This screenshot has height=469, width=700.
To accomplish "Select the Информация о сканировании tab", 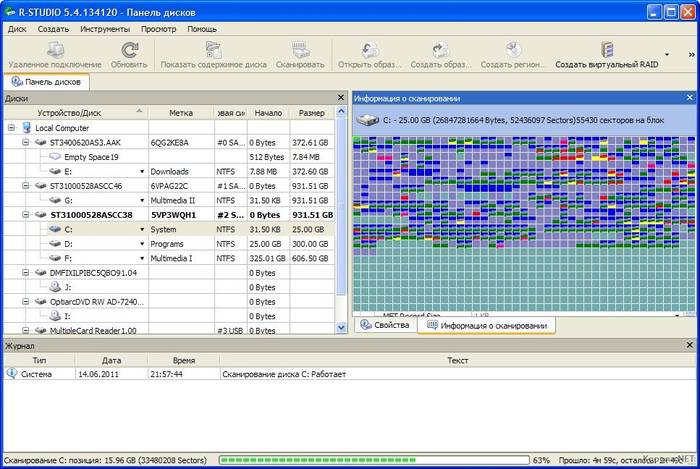I will pos(486,326).
